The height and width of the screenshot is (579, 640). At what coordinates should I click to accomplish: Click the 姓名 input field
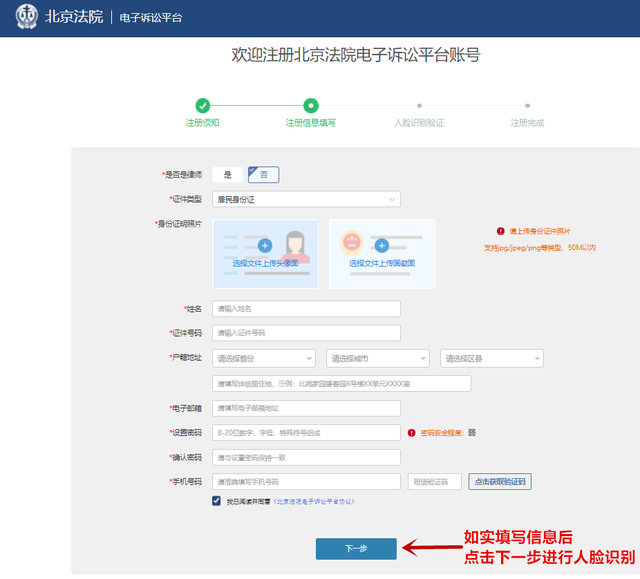pos(306,308)
